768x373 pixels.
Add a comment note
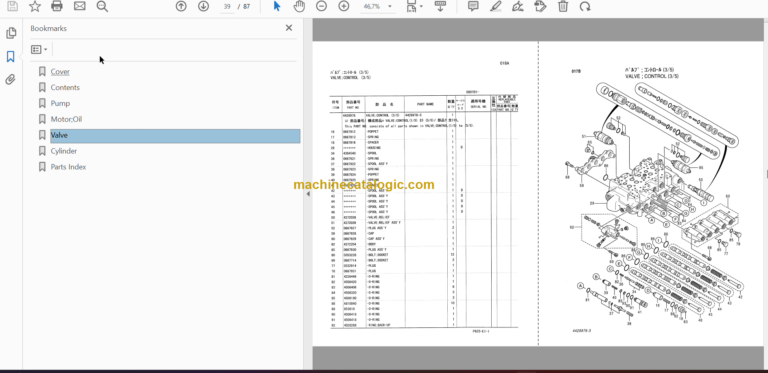click(473, 6)
